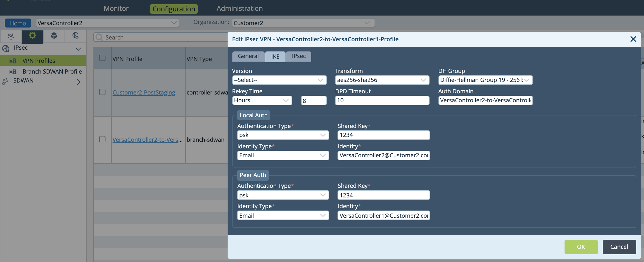Check the VersaController2-to-Vers... row checkbox
This screenshot has width=644, height=262.
click(x=102, y=139)
